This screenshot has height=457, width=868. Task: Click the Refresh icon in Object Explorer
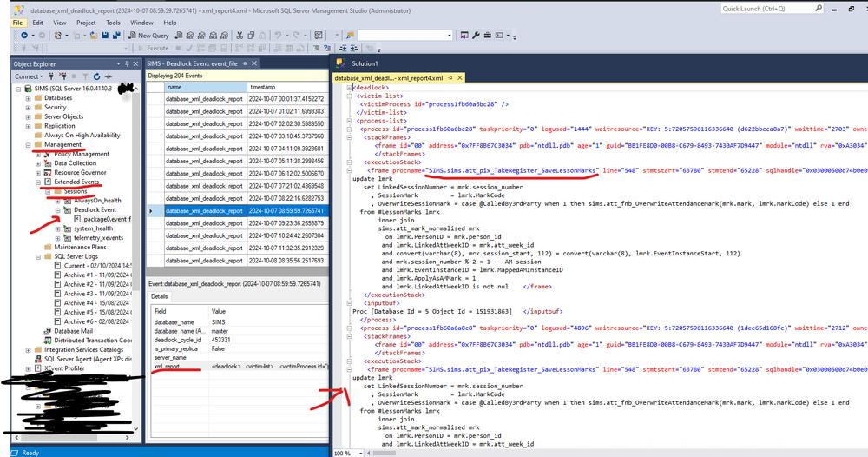(97, 76)
